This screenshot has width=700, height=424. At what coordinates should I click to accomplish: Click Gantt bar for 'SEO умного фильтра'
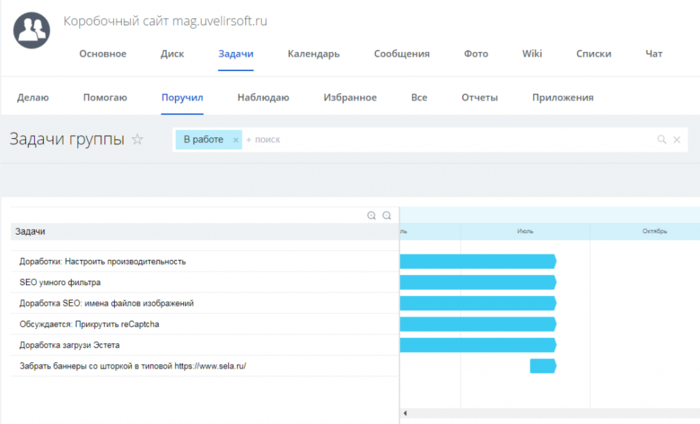[x=478, y=283]
